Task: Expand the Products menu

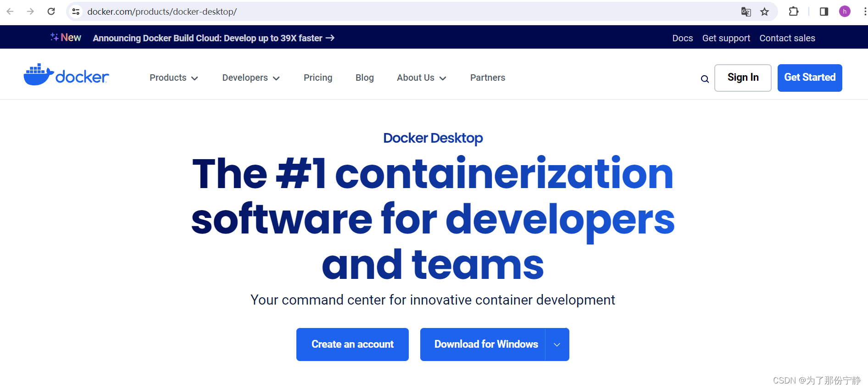Action: point(173,78)
